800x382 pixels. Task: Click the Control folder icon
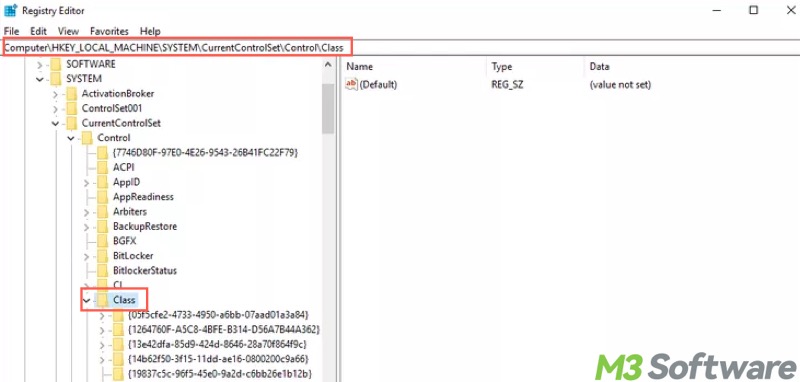click(x=87, y=138)
